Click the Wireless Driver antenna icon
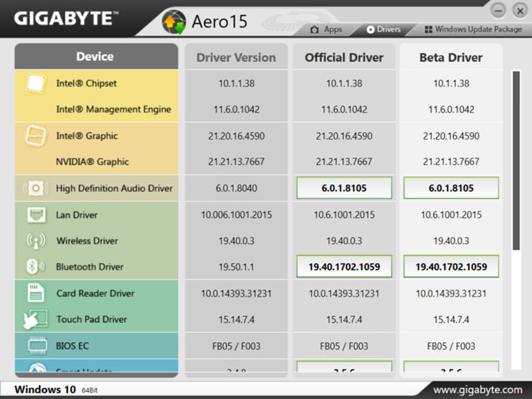Screen dimensions: 532x399 click(x=36, y=241)
